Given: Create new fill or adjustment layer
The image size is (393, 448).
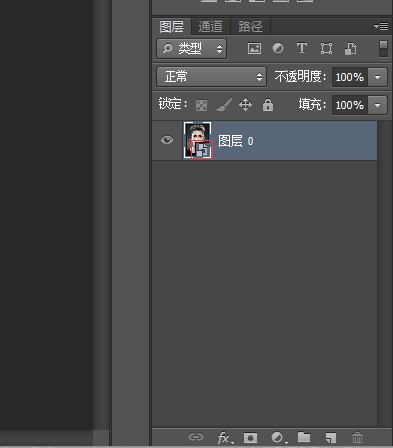Looking at the screenshot, I should coord(278,437).
